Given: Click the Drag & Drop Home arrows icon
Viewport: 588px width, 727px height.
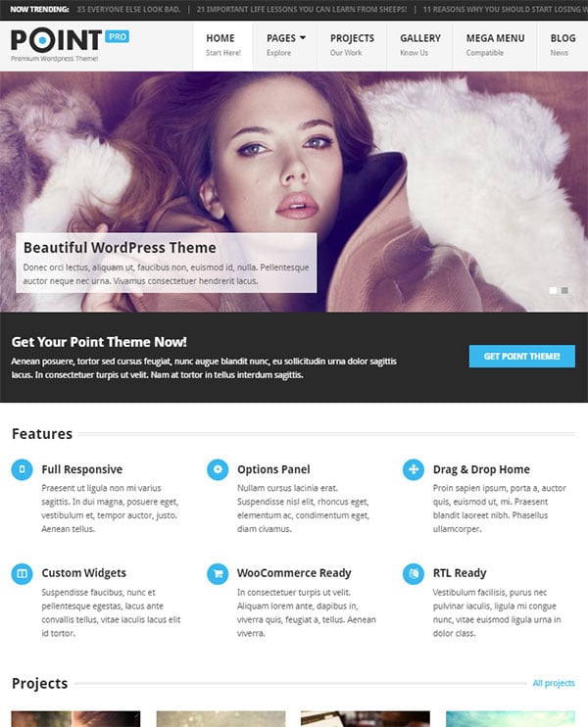Looking at the screenshot, I should pyautogui.click(x=414, y=469).
